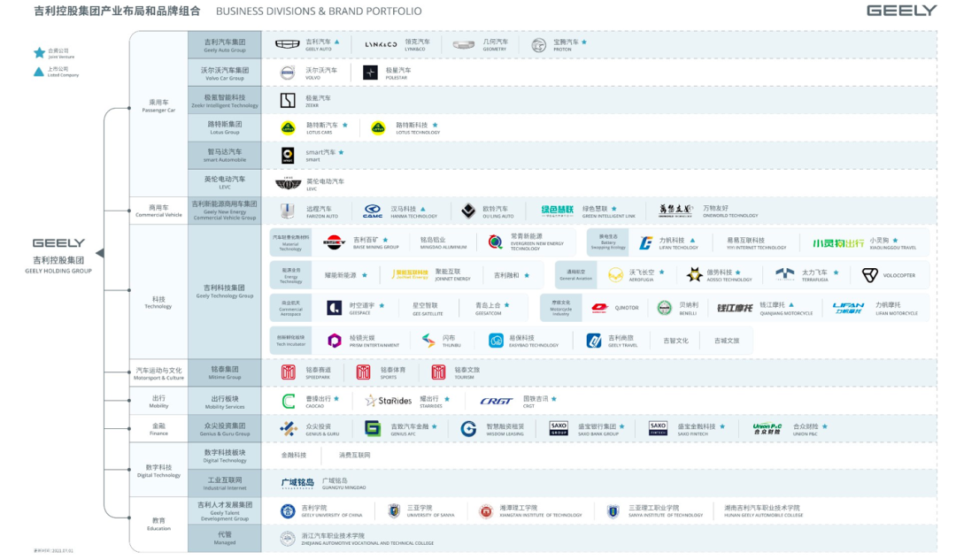Click the Zhejiang Automotive Vocational College crest
This screenshot has width=956, height=560.
click(x=288, y=539)
